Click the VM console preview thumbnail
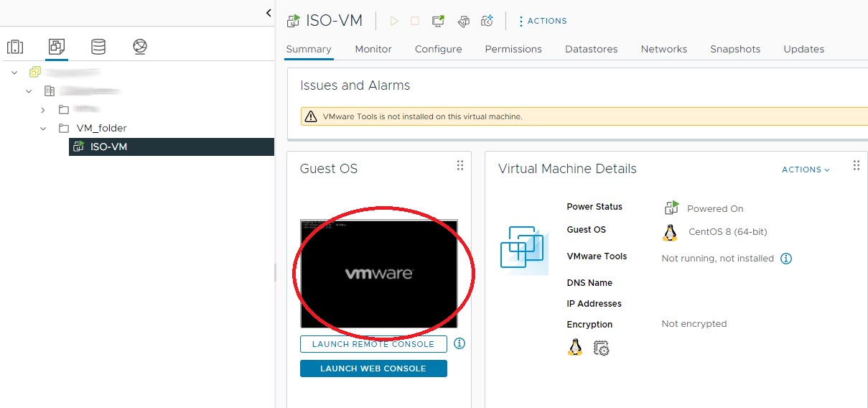Screen dimensions: 868x408 pyautogui.click(x=378, y=274)
